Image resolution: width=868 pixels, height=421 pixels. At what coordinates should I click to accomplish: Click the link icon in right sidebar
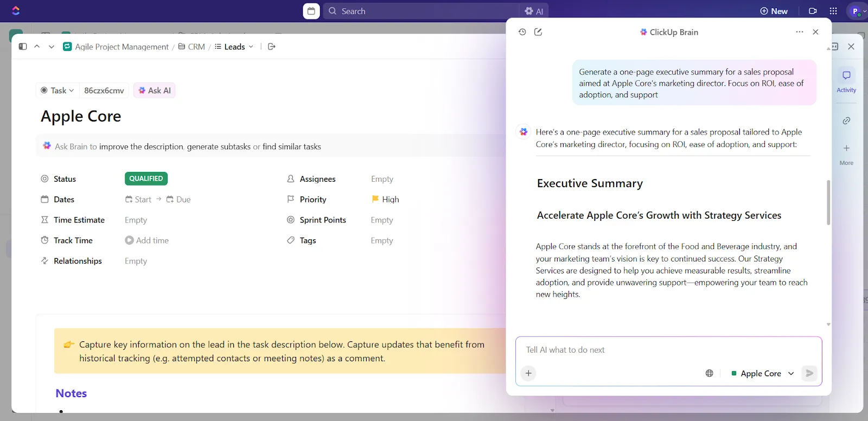846,120
